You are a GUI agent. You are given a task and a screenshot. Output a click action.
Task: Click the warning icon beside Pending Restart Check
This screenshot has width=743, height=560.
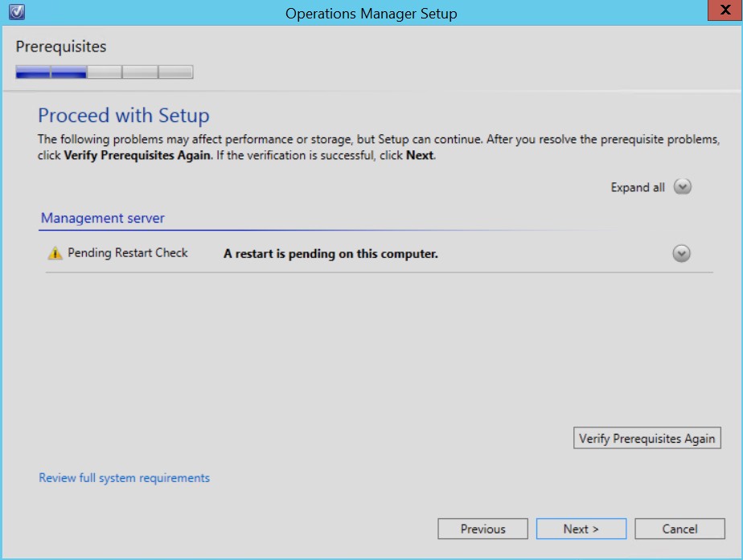(55, 253)
